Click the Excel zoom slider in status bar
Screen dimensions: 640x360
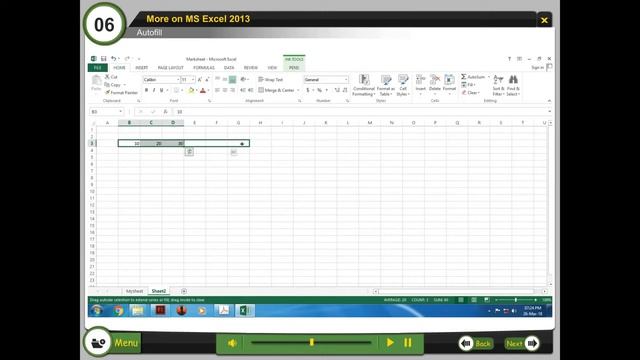[516, 300]
